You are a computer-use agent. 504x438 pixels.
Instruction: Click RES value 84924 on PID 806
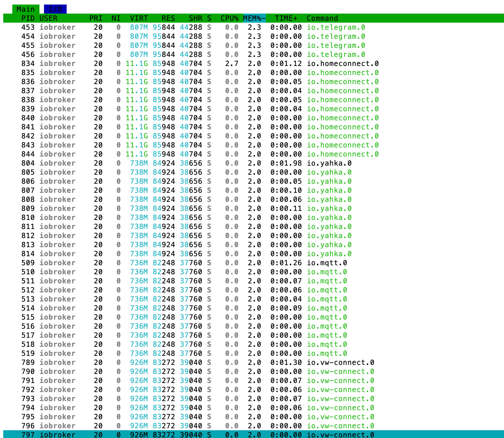coord(164,181)
